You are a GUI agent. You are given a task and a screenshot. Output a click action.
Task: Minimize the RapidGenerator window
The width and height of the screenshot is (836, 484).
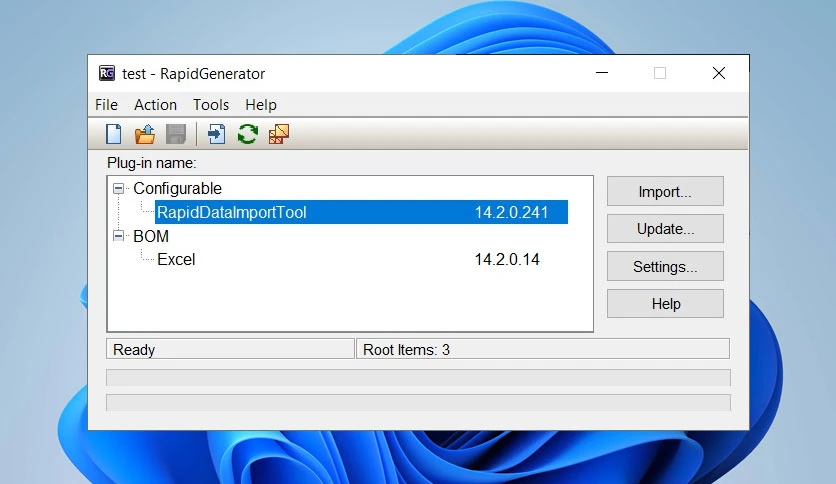[x=602, y=73]
